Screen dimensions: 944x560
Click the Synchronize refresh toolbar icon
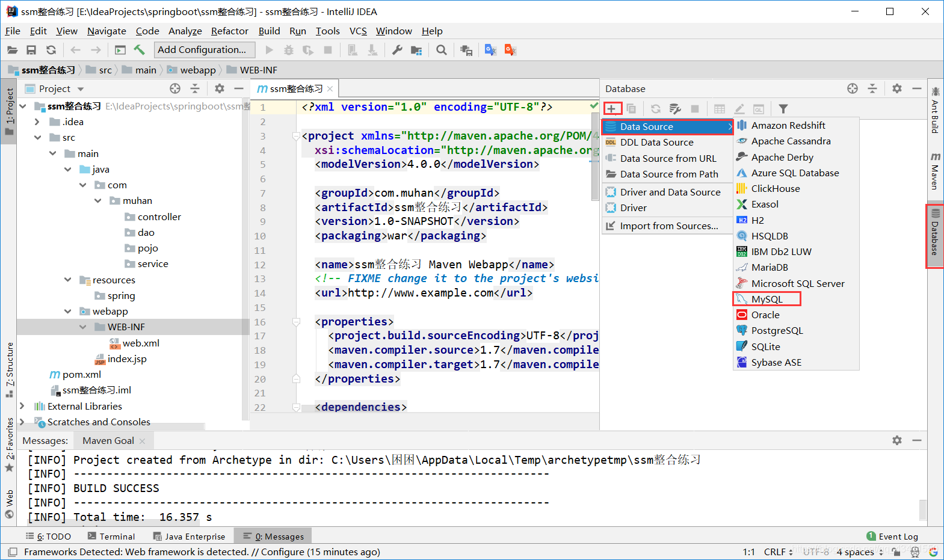pyautogui.click(x=51, y=50)
